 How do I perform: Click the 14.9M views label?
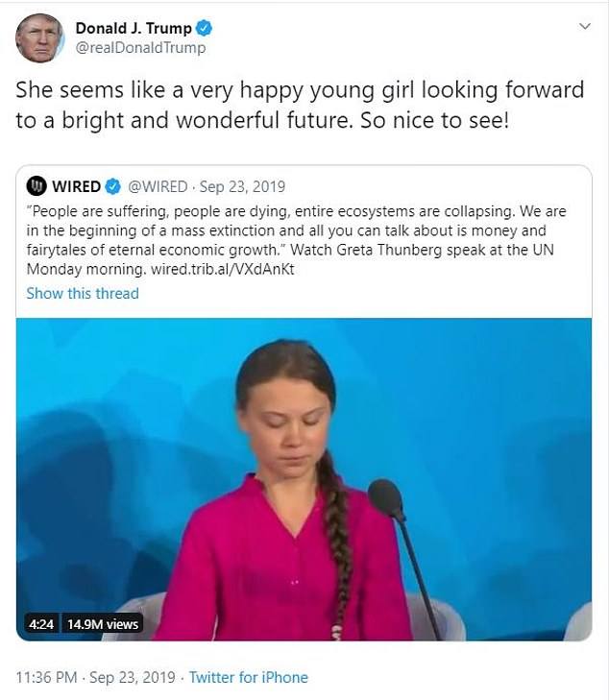click(x=103, y=624)
